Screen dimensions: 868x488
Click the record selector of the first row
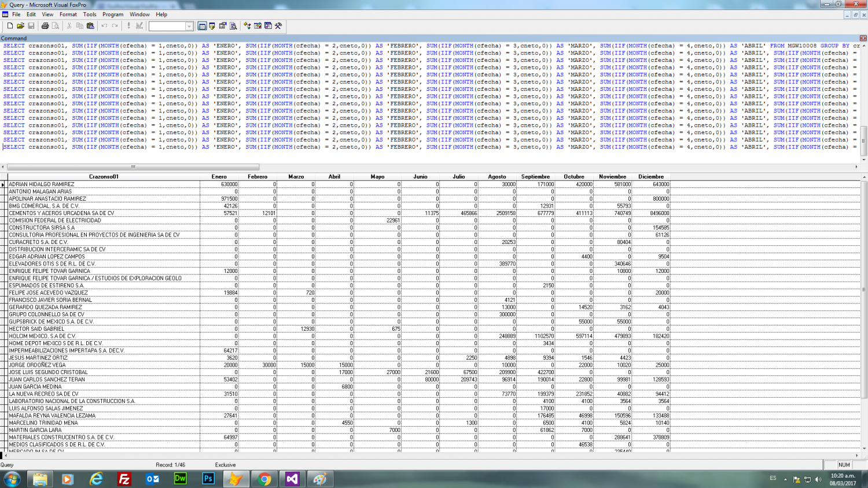click(x=3, y=184)
